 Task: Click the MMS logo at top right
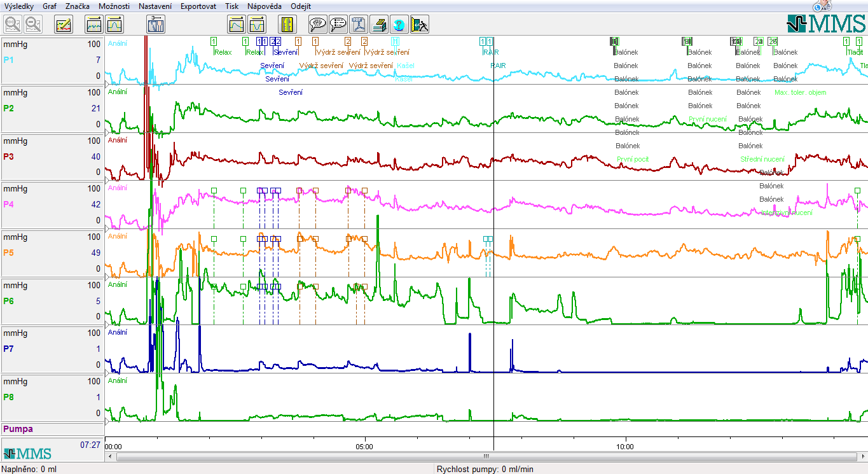point(825,24)
